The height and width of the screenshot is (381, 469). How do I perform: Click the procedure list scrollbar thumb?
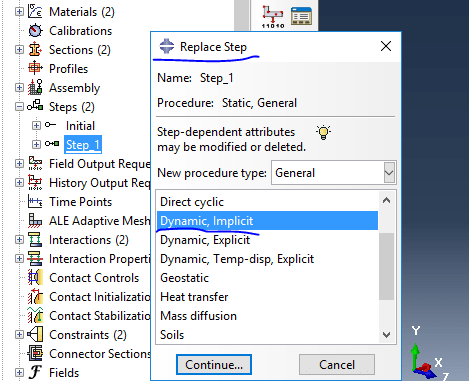387,266
